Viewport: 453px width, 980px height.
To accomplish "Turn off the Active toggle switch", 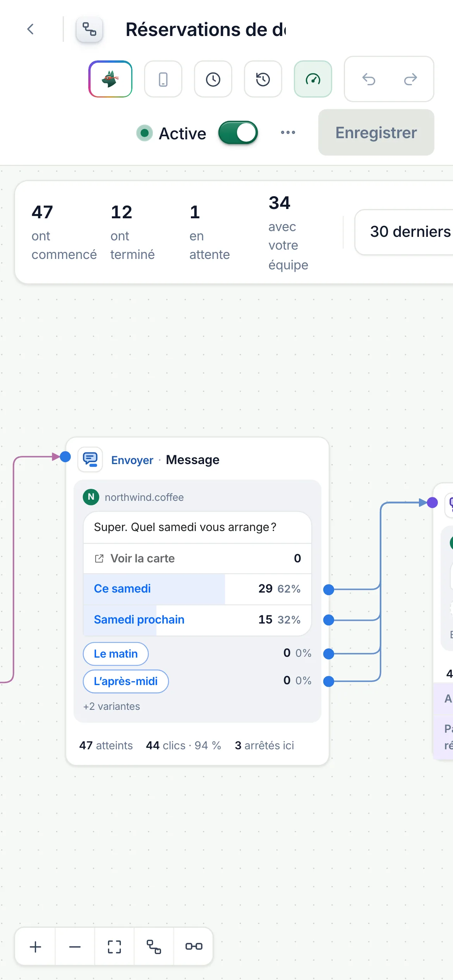I will point(238,133).
